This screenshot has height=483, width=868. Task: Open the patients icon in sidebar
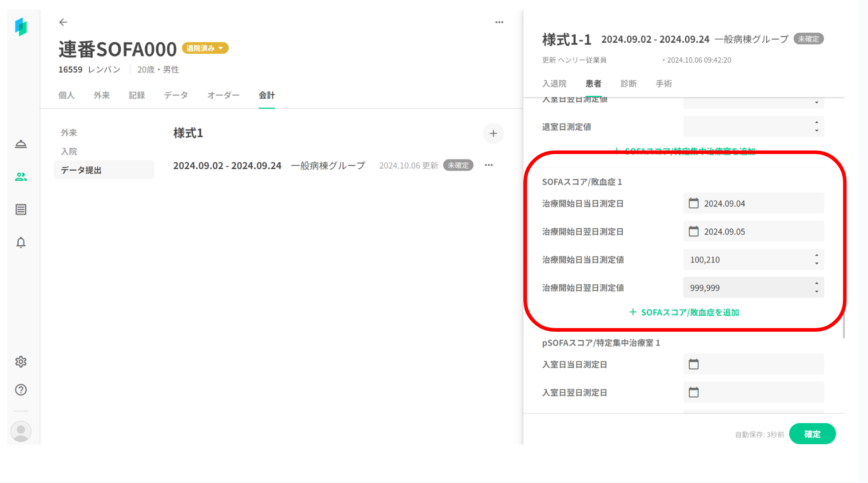click(21, 177)
